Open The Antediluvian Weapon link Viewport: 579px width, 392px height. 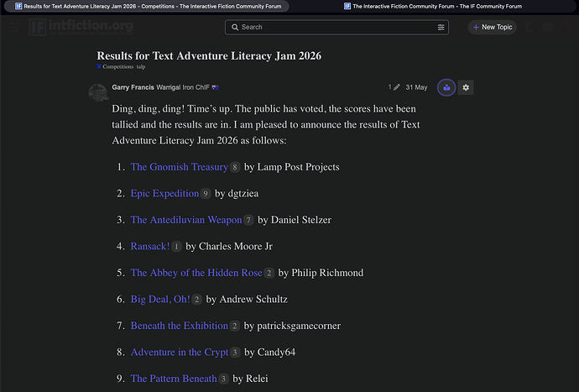[x=186, y=220]
